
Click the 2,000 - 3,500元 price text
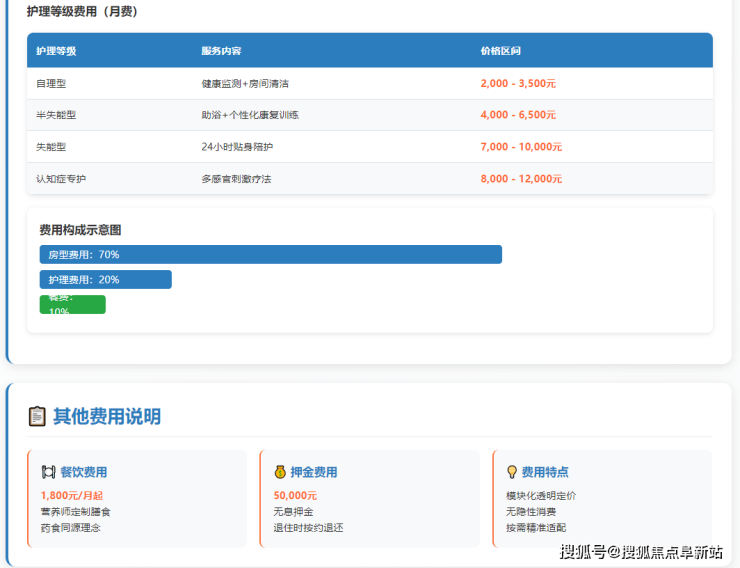(x=518, y=84)
